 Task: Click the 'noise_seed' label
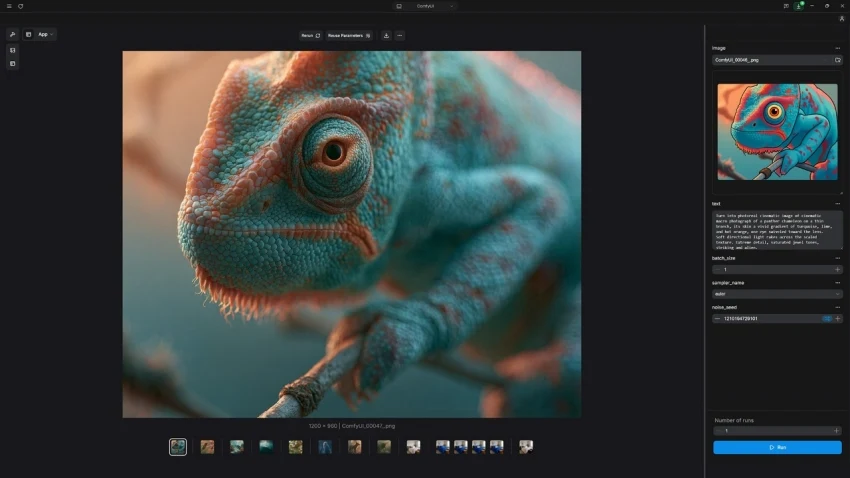(x=724, y=307)
